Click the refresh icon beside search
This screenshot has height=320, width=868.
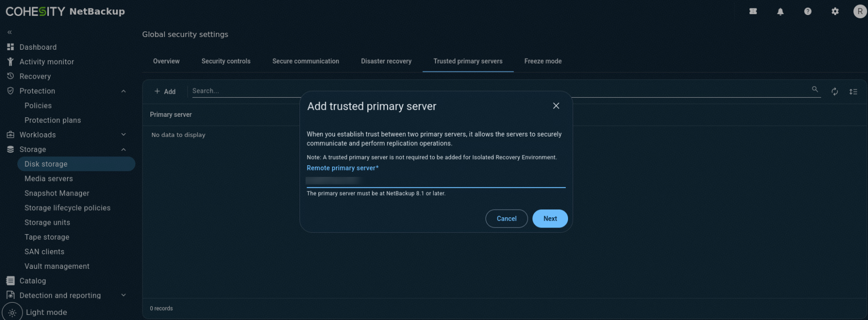point(835,91)
